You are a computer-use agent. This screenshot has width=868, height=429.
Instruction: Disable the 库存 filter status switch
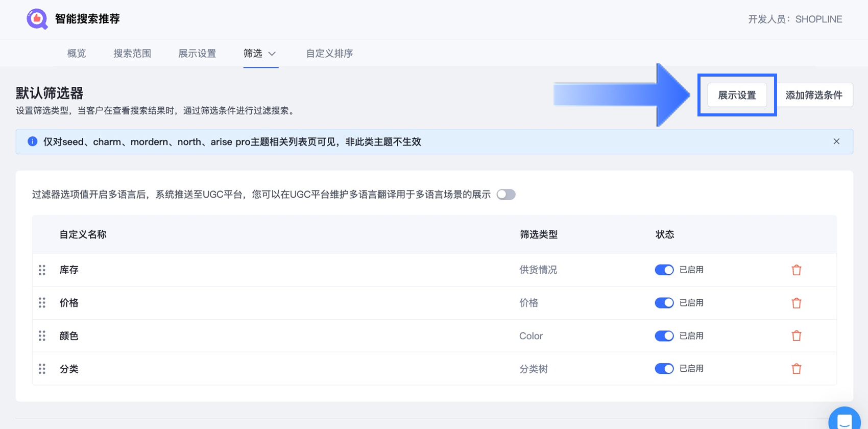(664, 270)
